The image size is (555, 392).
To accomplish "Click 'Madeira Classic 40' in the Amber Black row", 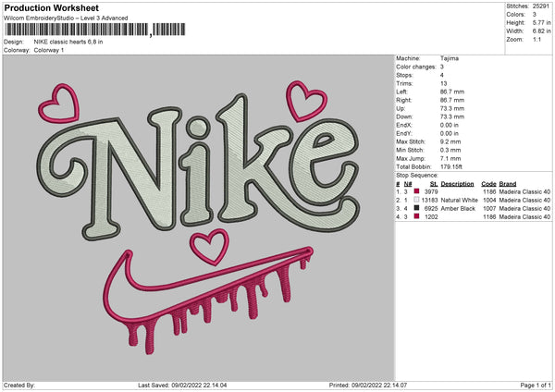I will pos(524,208).
